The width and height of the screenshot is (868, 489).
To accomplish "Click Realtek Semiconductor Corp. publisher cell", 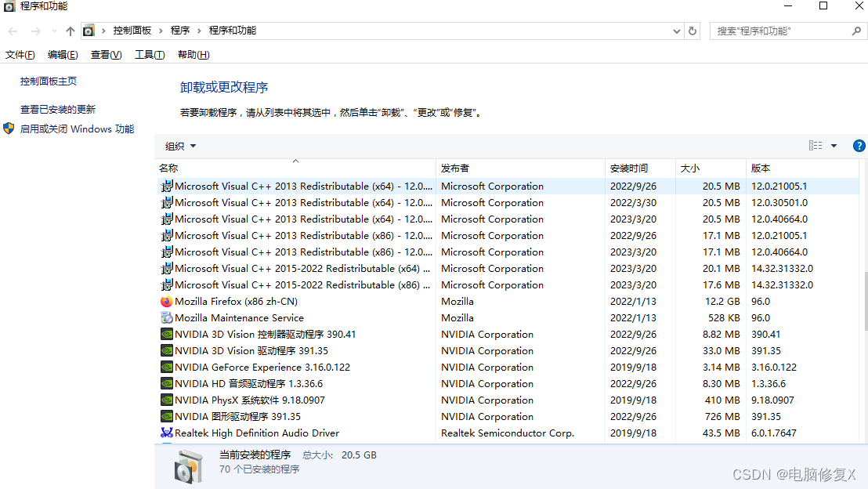I will coord(508,433).
